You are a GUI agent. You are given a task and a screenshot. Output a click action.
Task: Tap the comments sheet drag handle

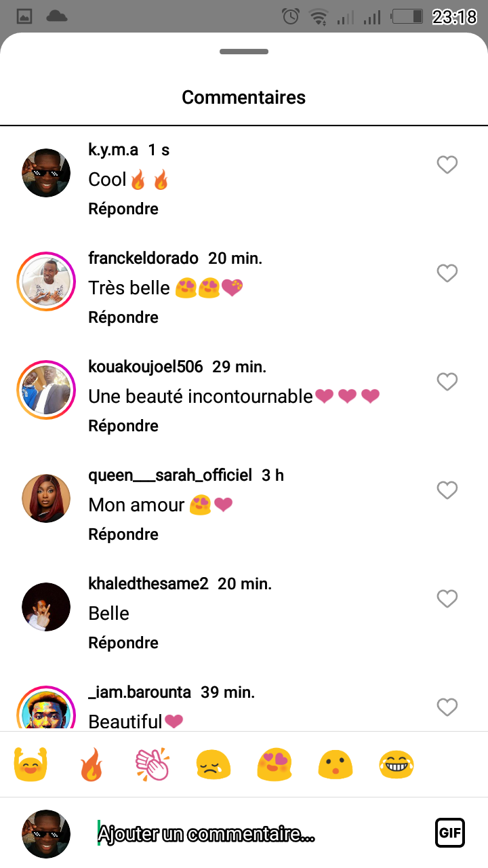[244, 52]
